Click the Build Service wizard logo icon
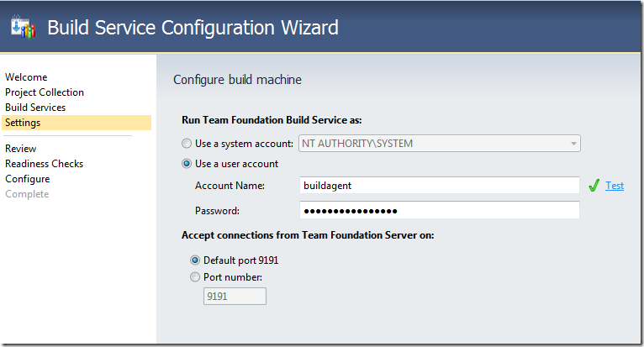The width and height of the screenshot is (644, 347). click(x=23, y=27)
